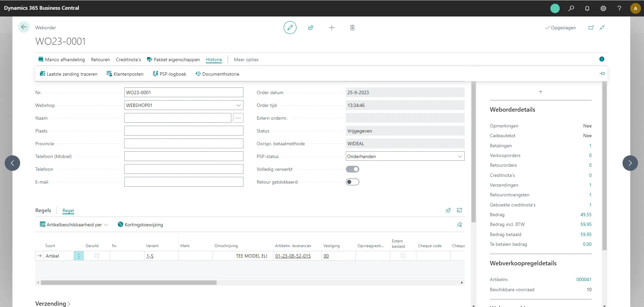The image size is (644, 307).
Task: Open Naam lookup ellipsis button
Action: click(238, 118)
